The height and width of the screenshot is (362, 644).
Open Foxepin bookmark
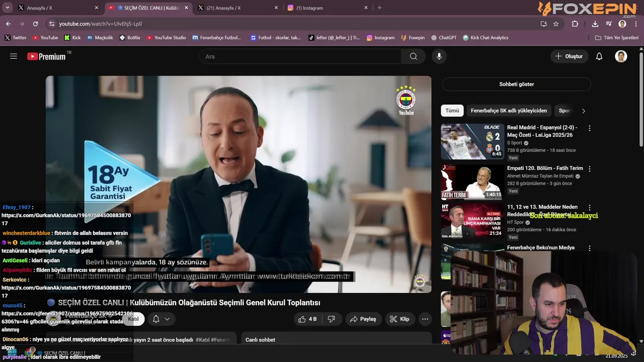point(413,38)
